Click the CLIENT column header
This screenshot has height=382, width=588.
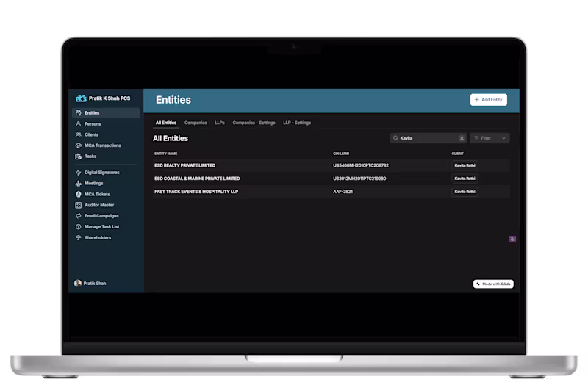[x=457, y=154]
